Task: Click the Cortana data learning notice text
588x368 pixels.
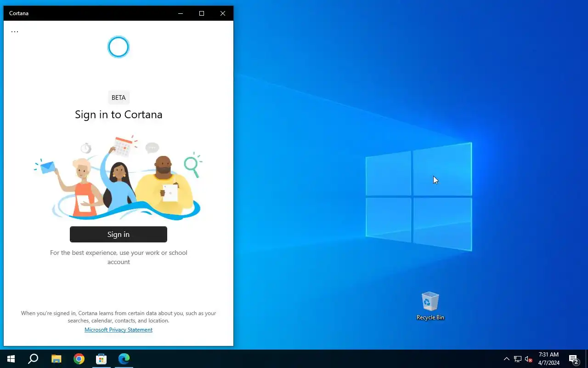Action: pos(119,317)
